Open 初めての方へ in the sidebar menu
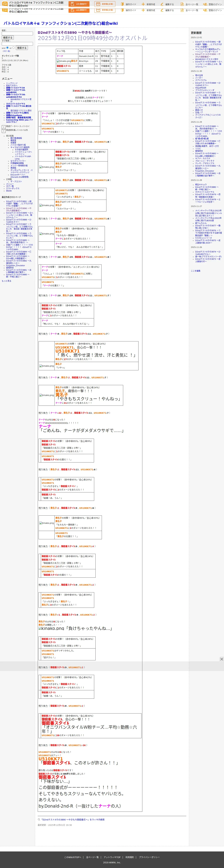 tap(12, 86)
